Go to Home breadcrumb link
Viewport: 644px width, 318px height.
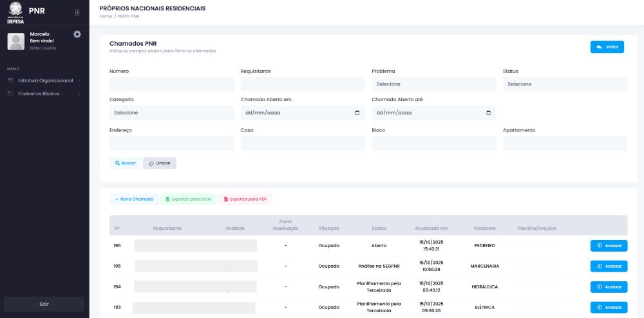tap(106, 16)
